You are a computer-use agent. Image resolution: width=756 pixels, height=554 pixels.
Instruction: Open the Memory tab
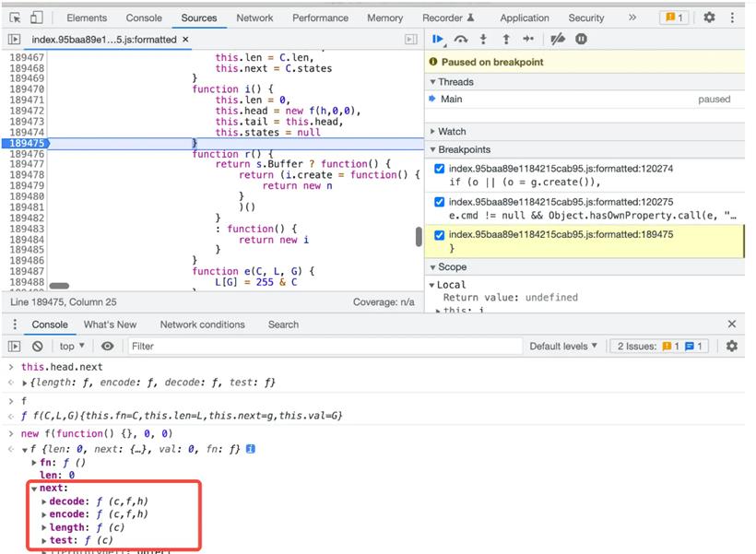click(x=384, y=18)
